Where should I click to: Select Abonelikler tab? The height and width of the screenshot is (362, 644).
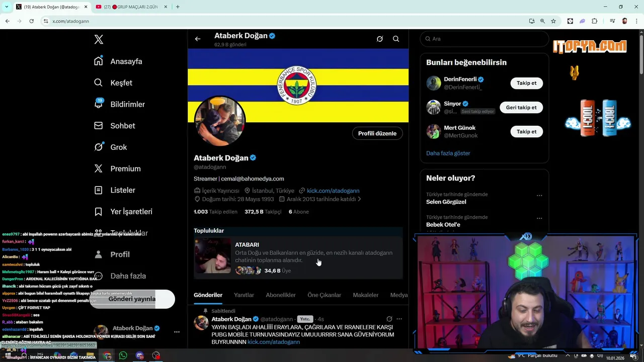point(281,295)
